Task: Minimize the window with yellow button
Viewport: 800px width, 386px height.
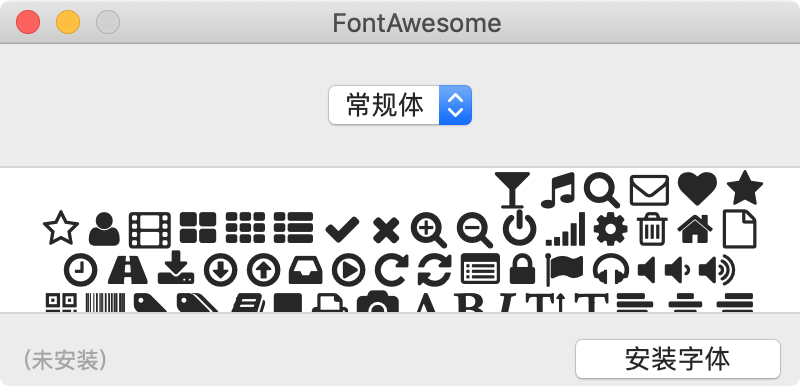Action: (68, 22)
